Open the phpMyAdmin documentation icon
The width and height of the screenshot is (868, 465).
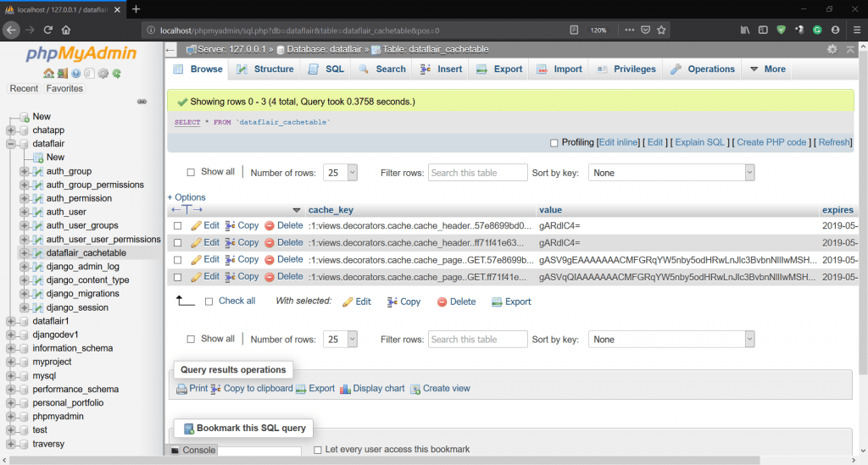click(75, 74)
